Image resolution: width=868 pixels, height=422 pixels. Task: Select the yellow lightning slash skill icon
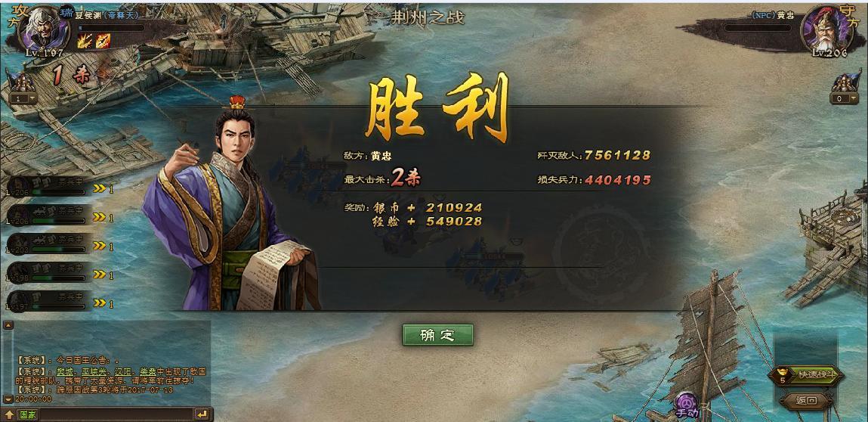pos(86,40)
